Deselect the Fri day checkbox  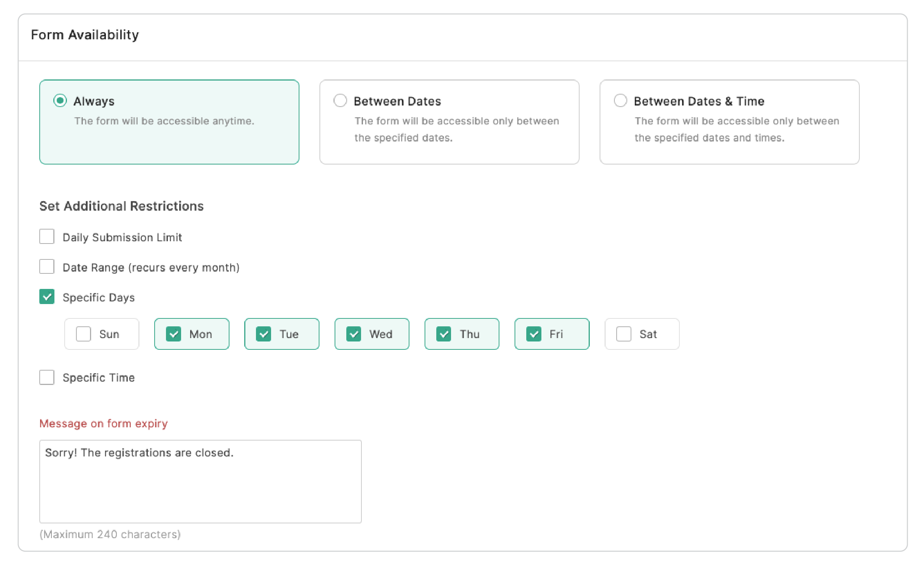[x=533, y=334]
